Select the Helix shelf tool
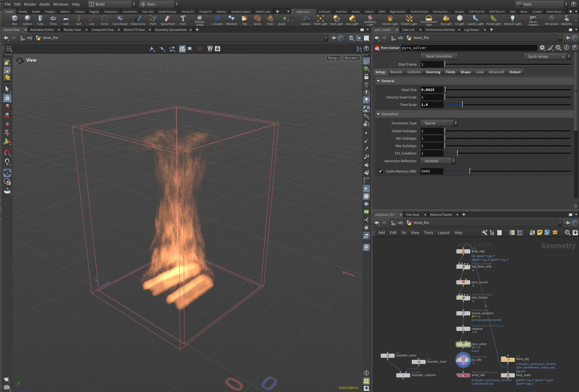Viewport: 579px width, 392px height. (x=270, y=20)
